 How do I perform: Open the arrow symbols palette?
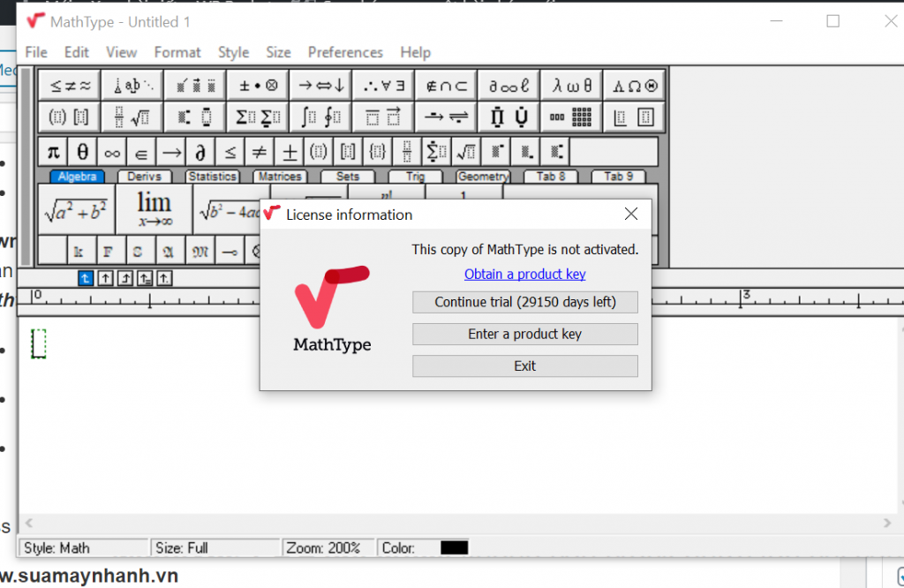[x=321, y=86]
